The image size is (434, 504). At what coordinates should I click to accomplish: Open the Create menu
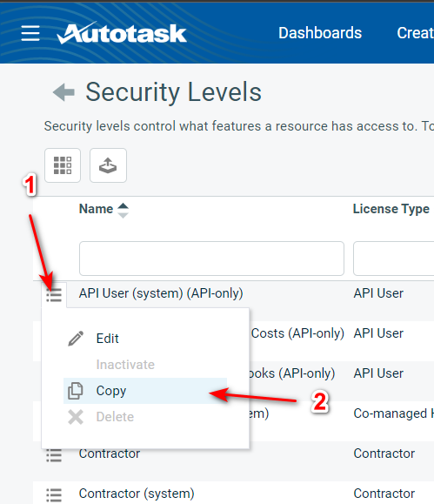click(415, 33)
